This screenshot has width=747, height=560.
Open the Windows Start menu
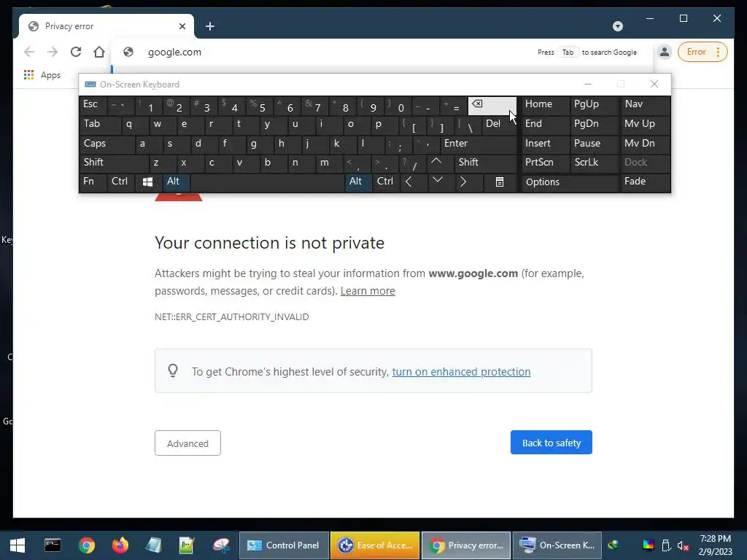(x=18, y=545)
